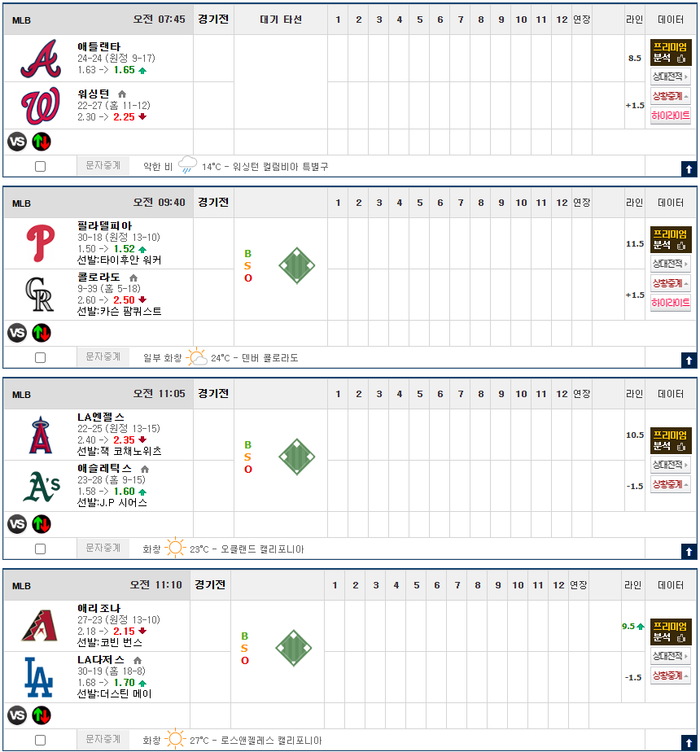
Task: Open 문자중계 tab for the Philadelphia-Colorado game
Action: (103, 357)
